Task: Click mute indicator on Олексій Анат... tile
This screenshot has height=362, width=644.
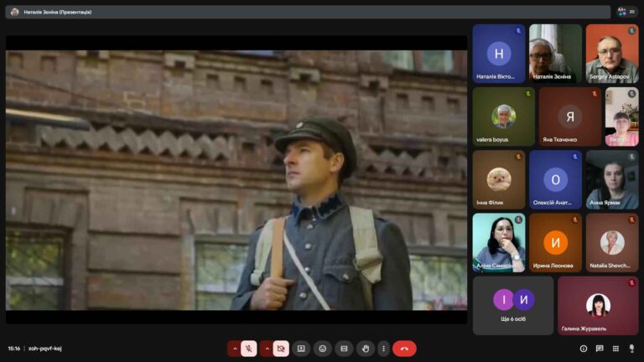Action: pos(575,157)
